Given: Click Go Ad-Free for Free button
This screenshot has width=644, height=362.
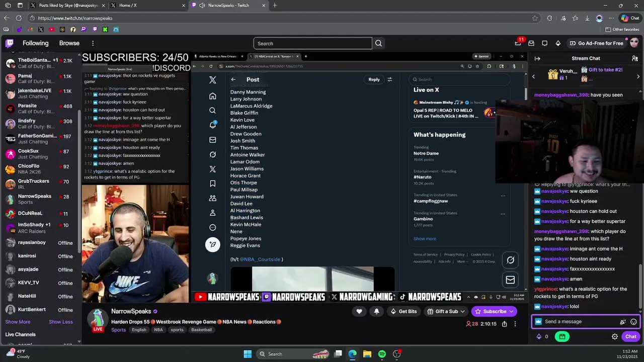Looking at the screenshot, I should pyautogui.click(x=597, y=43).
